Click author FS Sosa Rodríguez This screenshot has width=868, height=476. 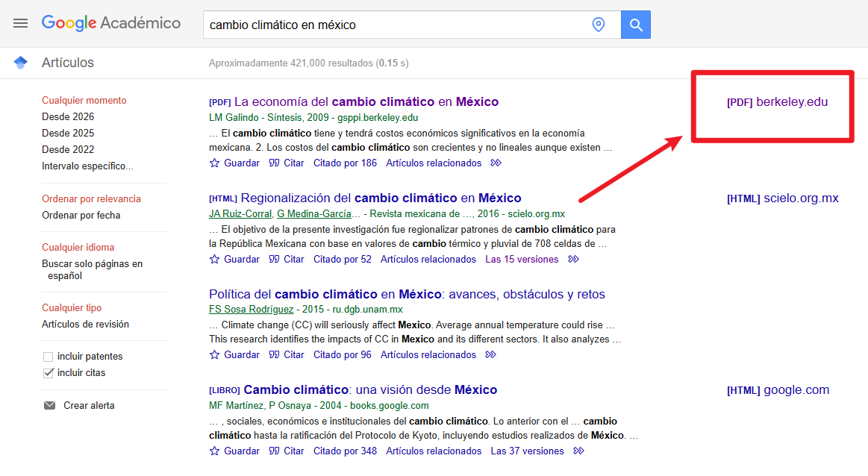pos(252,310)
